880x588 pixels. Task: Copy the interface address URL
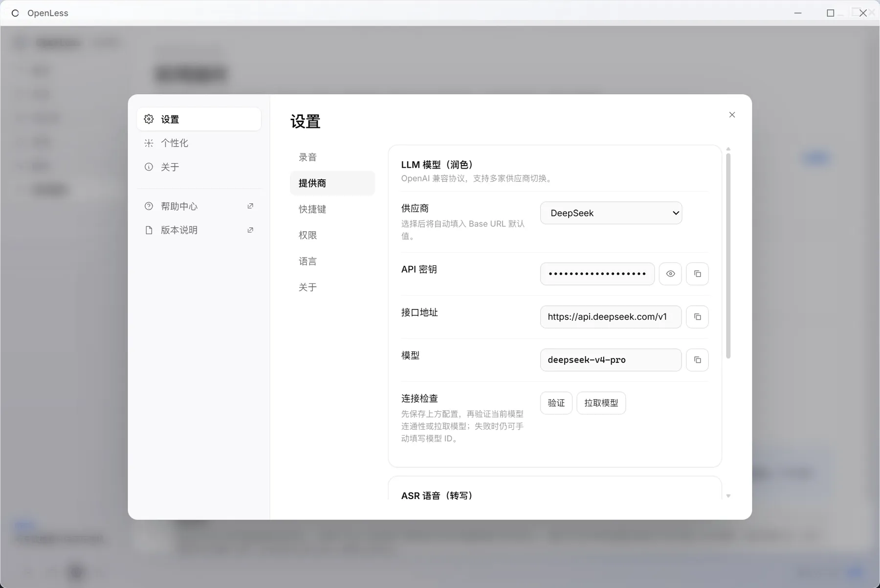click(x=697, y=317)
